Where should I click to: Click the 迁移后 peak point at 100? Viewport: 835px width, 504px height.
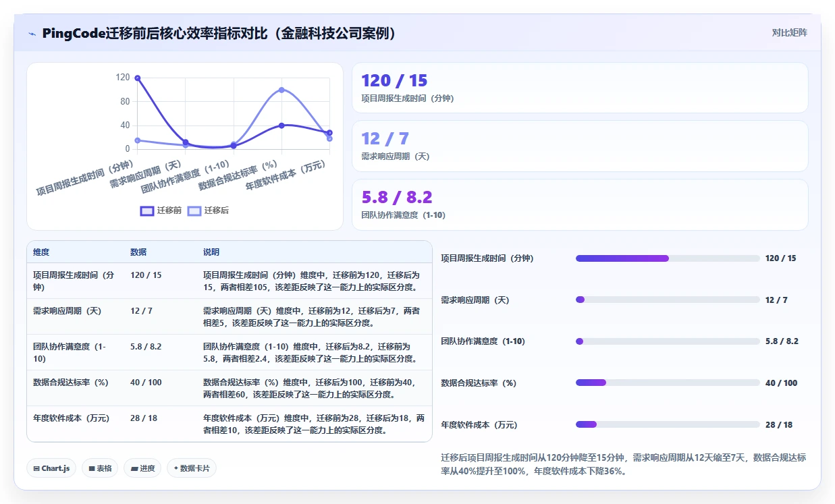coord(281,90)
